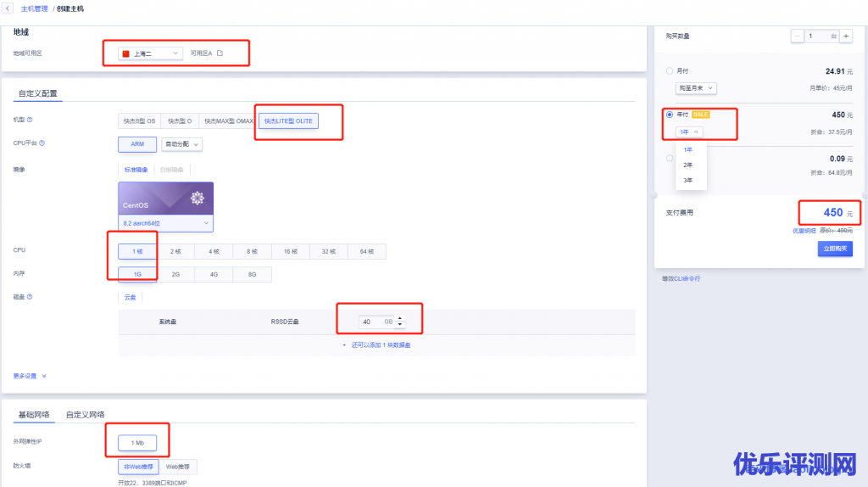Select 4G memory option
Image resolution: width=868 pixels, height=487 pixels.
(x=214, y=274)
